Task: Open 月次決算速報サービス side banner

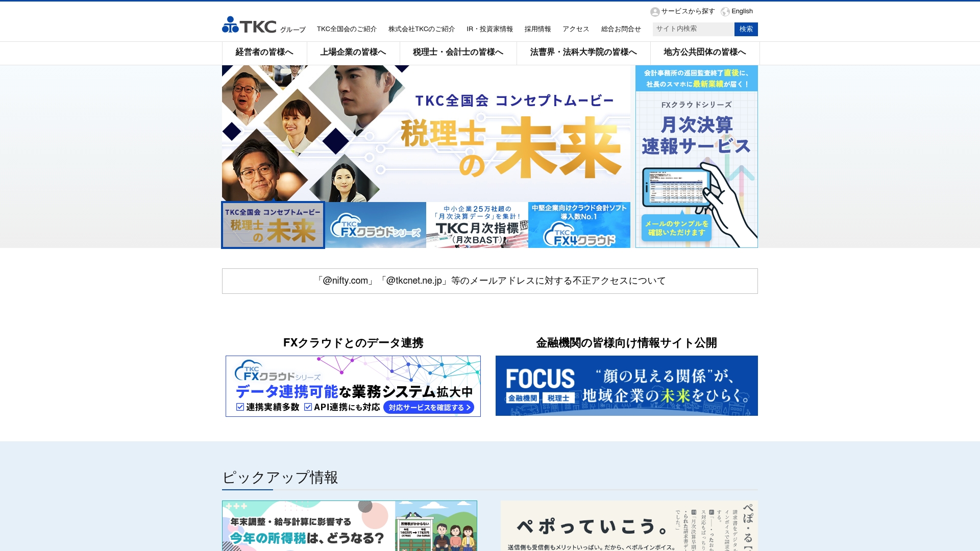Action: pos(697,157)
